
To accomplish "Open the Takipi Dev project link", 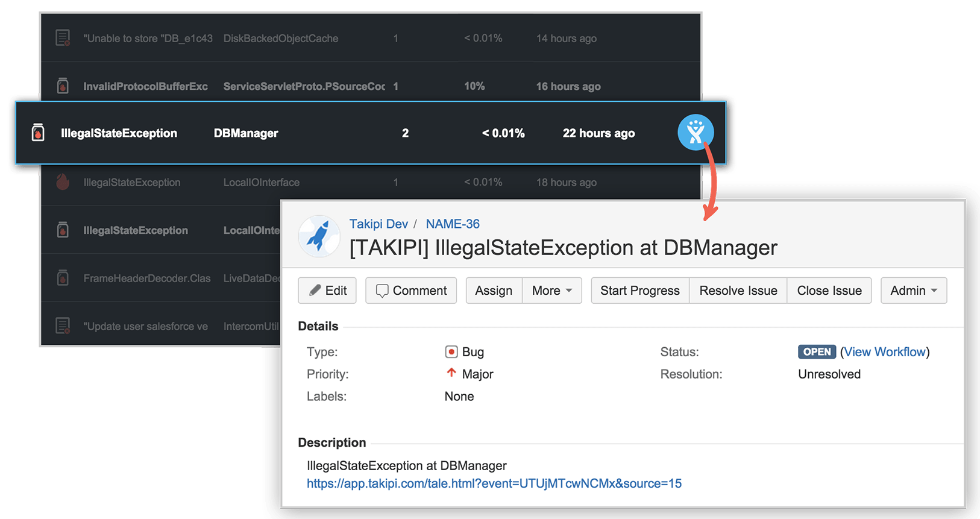I will click(x=378, y=224).
